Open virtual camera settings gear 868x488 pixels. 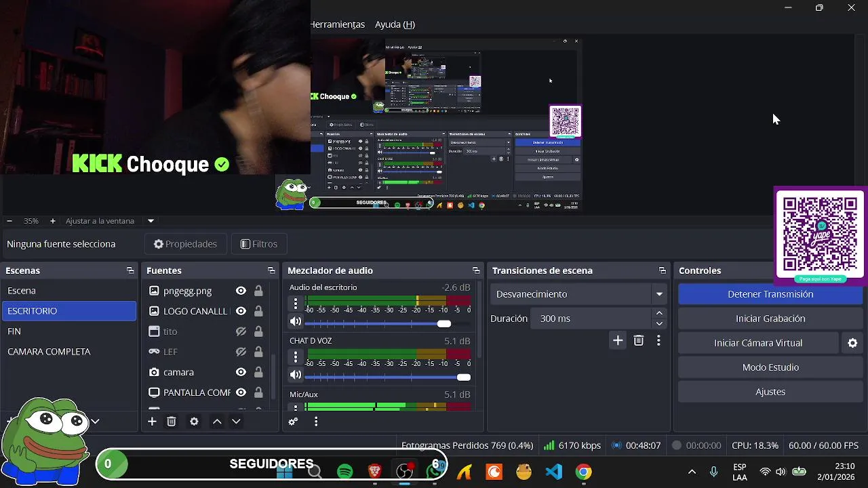pos(853,343)
